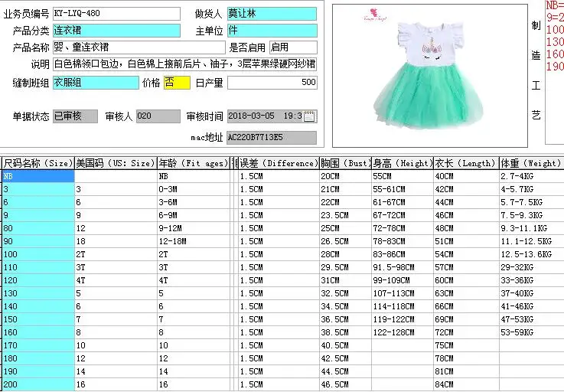Image resolution: width=564 pixels, height=392 pixels.
Task: Click the yellow 价格 field 否
Action: pos(177,83)
